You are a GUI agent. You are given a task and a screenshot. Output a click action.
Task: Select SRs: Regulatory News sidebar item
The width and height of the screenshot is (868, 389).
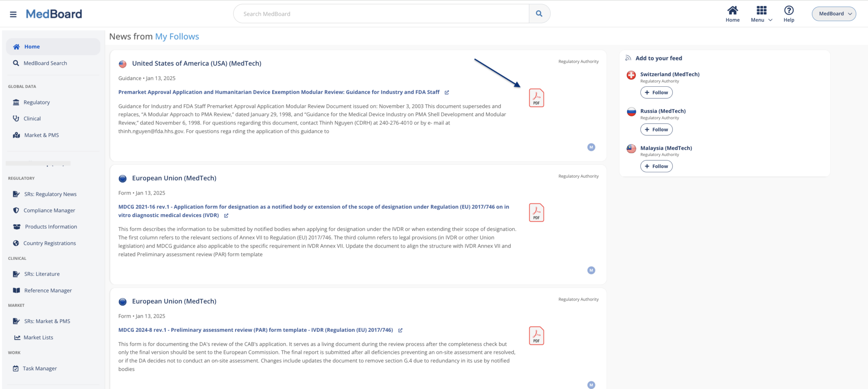pyautogui.click(x=50, y=194)
